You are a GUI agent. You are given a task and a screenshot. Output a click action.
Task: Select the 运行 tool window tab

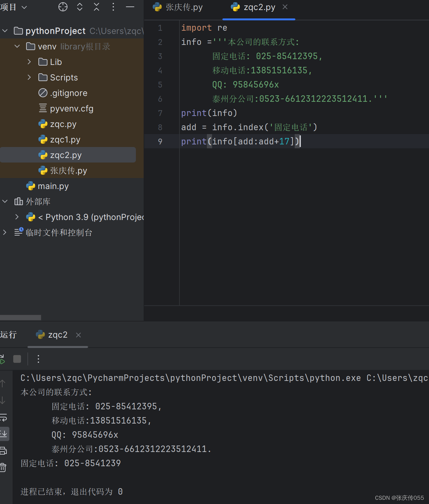point(9,334)
